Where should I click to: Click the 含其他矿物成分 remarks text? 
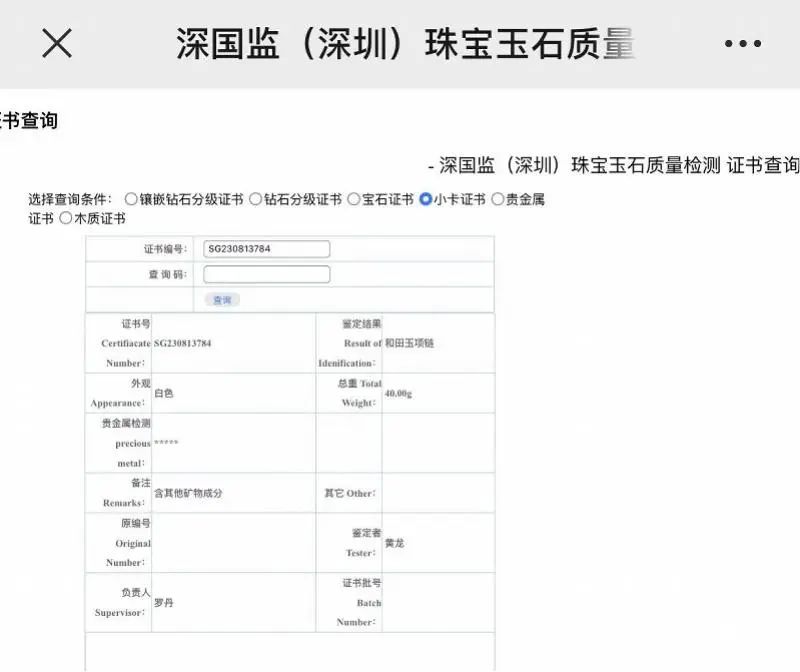[x=188, y=493]
